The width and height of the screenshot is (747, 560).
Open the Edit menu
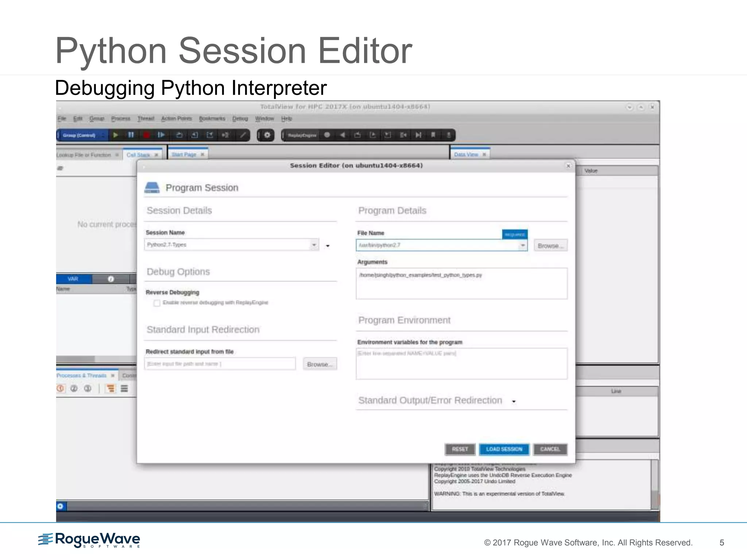78,118
